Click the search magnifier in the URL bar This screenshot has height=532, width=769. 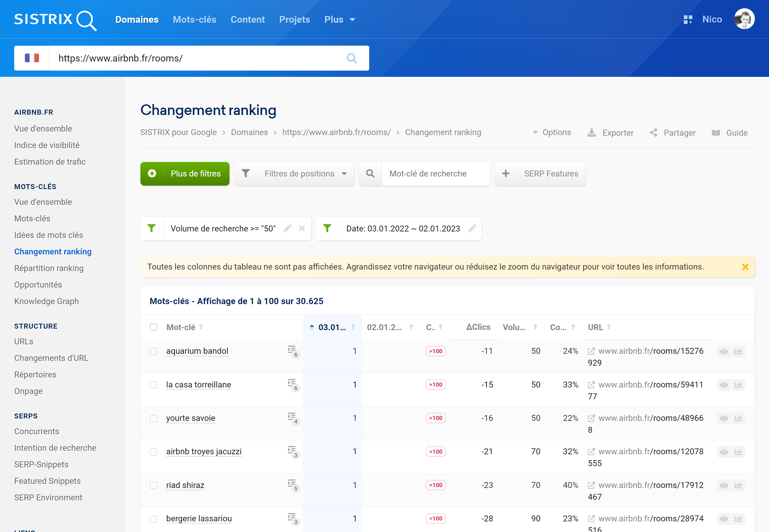coord(352,58)
